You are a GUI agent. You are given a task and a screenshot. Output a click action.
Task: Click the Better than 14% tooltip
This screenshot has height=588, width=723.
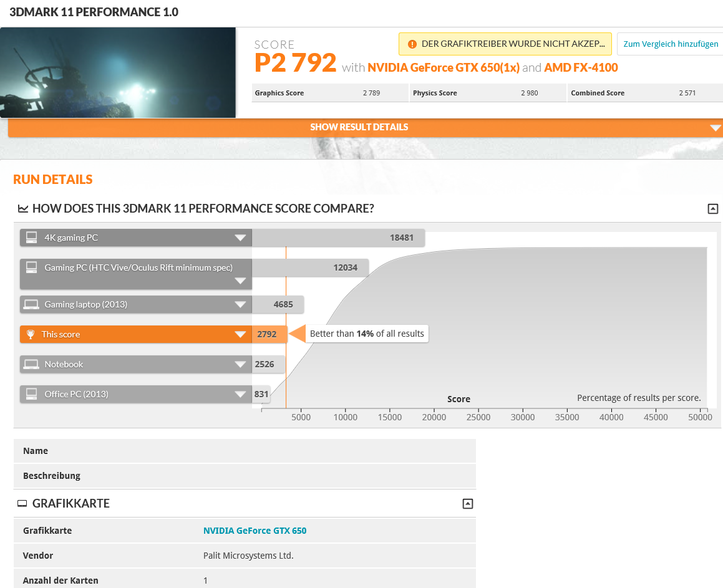tap(367, 334)
